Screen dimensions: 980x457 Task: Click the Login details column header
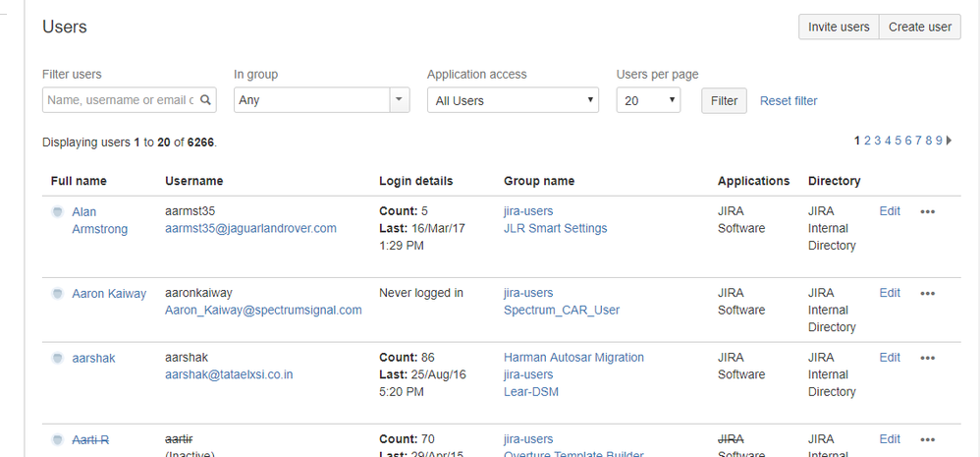coord(415,181)
